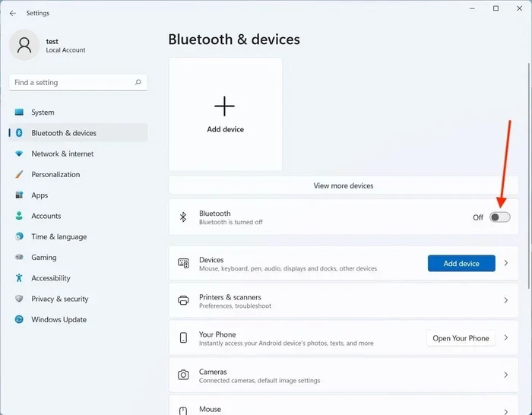Click the large Add device tile
The image size is (532, 415).
click(x=225, y=114)
